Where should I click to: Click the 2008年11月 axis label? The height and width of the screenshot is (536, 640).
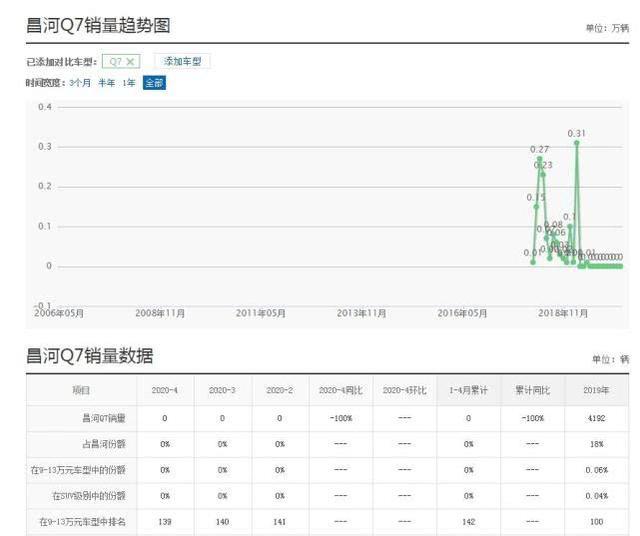160,313
